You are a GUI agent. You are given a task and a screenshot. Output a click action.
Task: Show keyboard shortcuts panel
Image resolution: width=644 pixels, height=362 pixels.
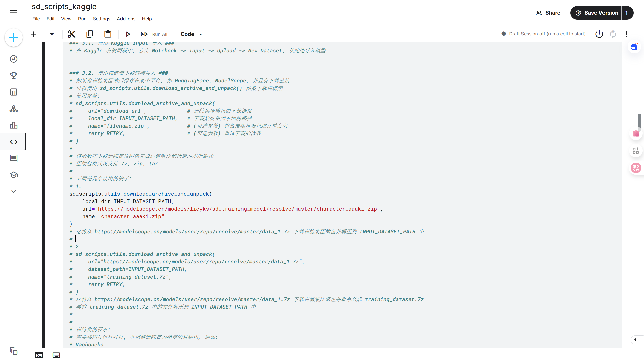click(x=56, y=355)
